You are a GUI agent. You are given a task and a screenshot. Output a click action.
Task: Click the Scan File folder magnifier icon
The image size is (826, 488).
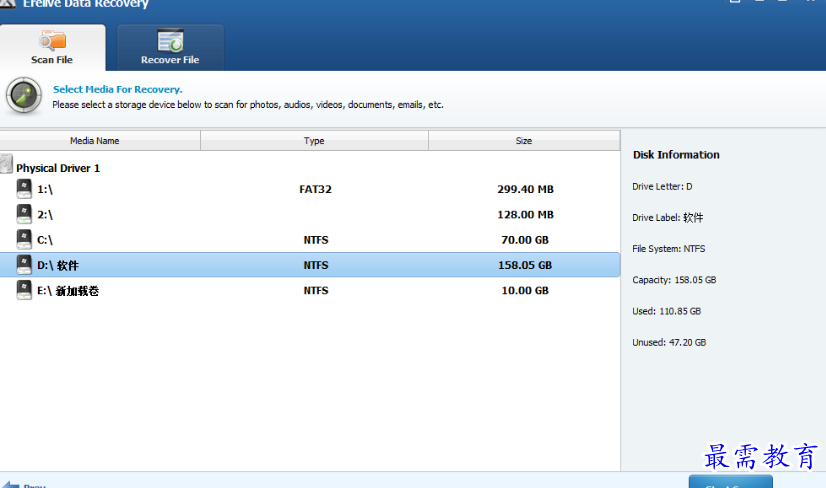tap(53, 41)
